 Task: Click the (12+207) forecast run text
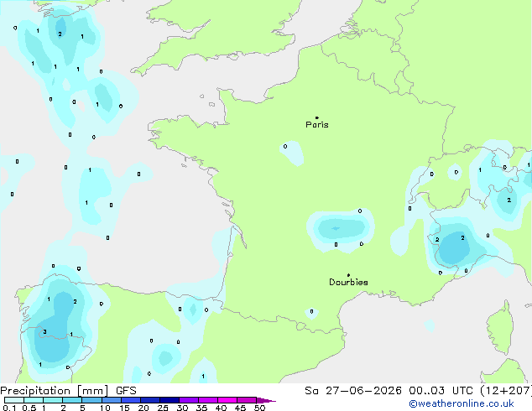(x=505, y=391)
